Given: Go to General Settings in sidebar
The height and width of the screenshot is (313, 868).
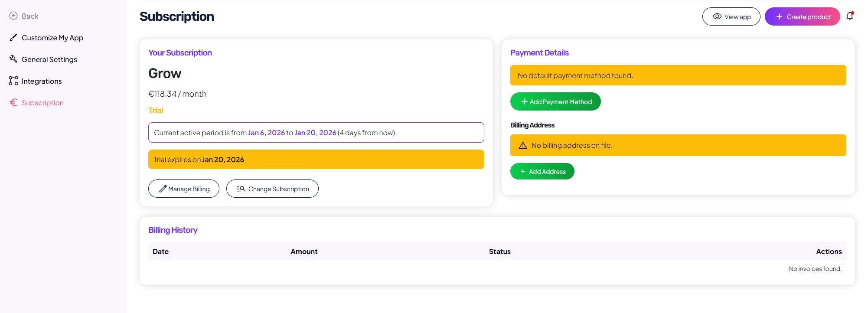Looking at the screenshot, I should pyautogui.click(x=49, y=59).
